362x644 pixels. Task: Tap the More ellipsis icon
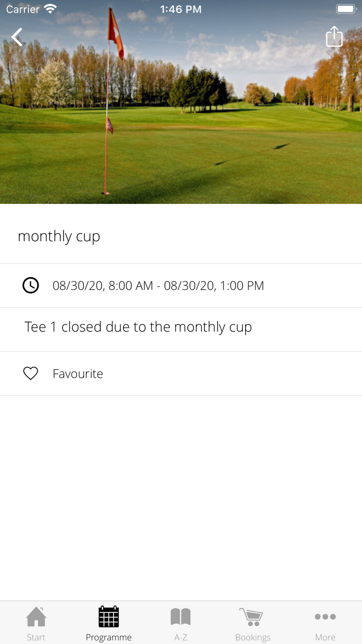325,617
